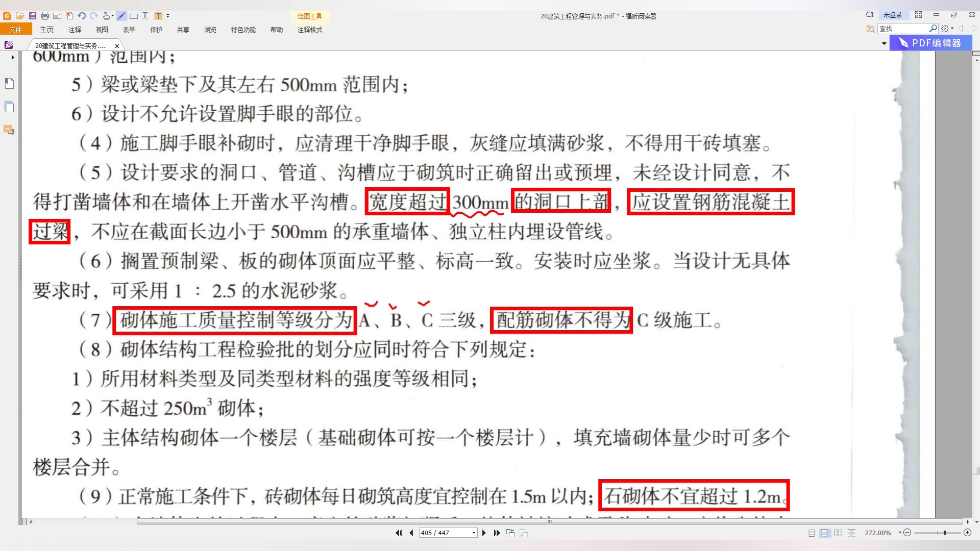The image size is (980, 551).
Task: Open the zoom percentage dropdown
Action: (x=900, y=533)
